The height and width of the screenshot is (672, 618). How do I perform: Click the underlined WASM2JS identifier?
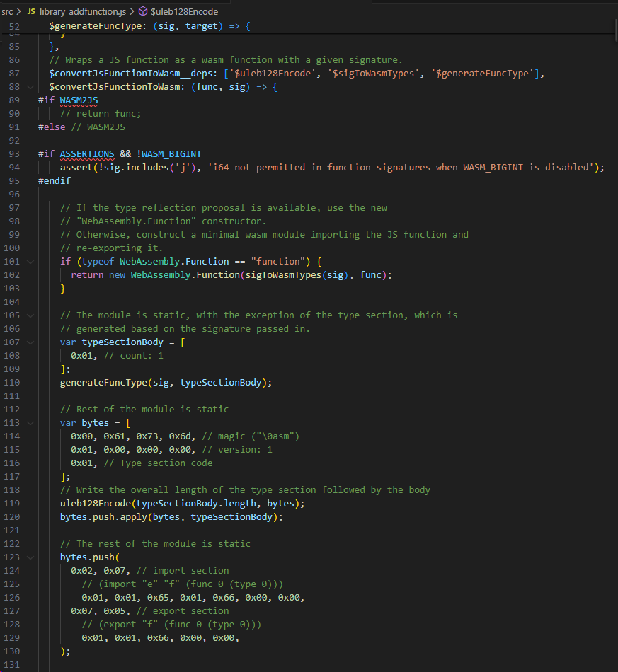(x=79, y=100)
